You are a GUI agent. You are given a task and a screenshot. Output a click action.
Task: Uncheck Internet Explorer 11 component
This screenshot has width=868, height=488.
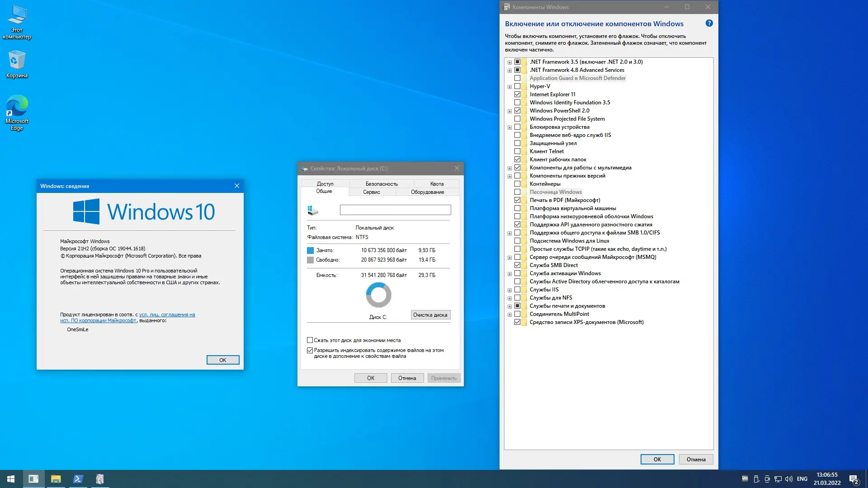[x=518, y=94]
